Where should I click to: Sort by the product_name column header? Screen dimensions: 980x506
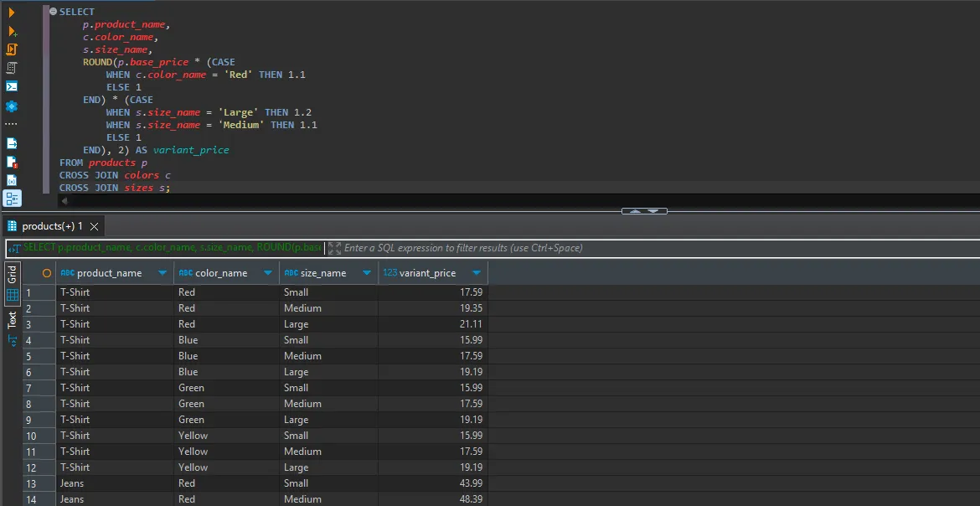pyautogui.click(x=109, y=273)
